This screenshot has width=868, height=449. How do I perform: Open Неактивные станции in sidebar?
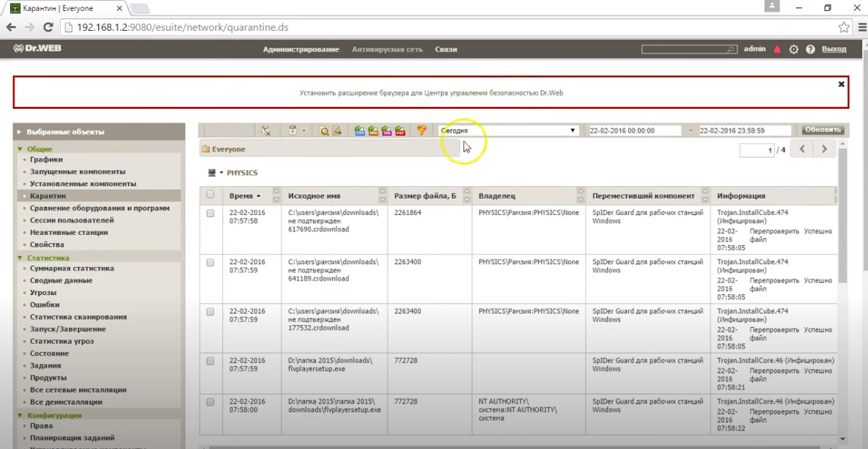tap(69, 233)
